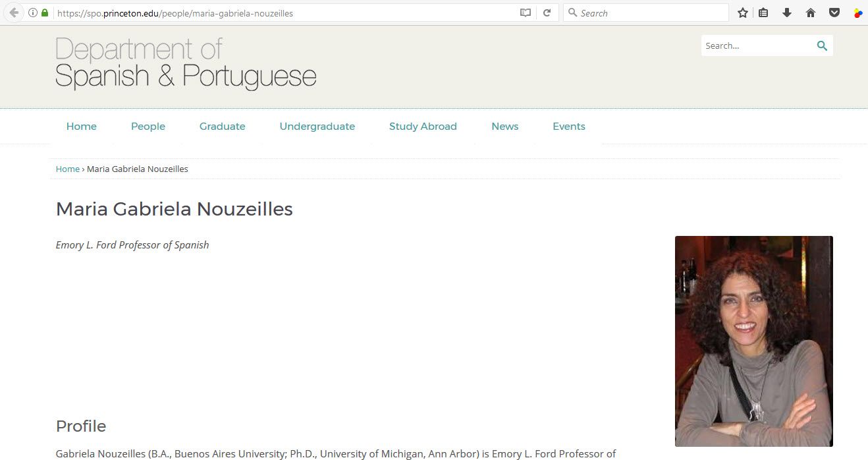Viewport: 868px width, 460px height.
Task: Click the site search magnifier icon
Action: 822,45
